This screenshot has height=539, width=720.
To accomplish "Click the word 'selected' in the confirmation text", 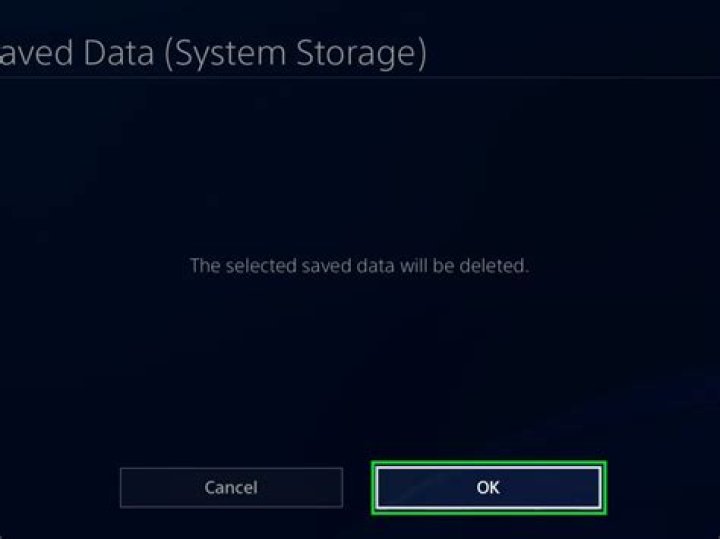I will pos(261,266).
